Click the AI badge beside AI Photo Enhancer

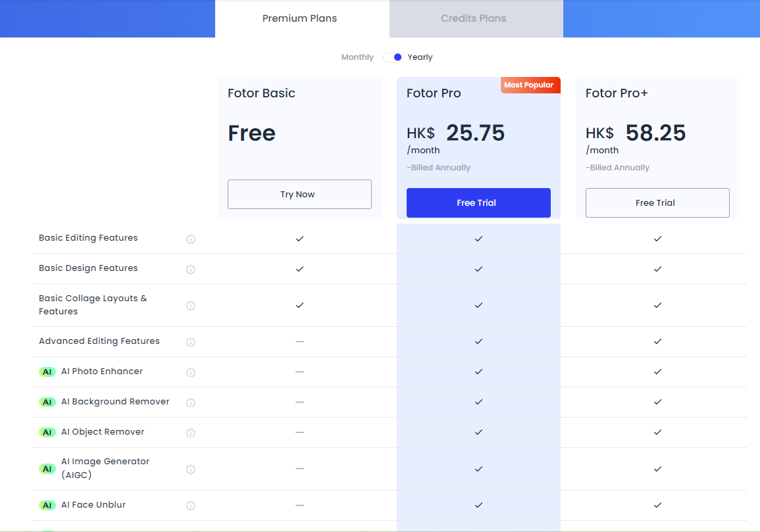tap(47, 372)
